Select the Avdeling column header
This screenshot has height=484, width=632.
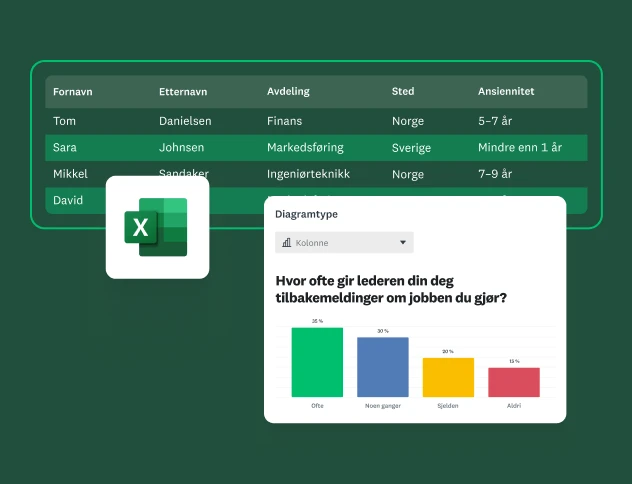[288, 91]
